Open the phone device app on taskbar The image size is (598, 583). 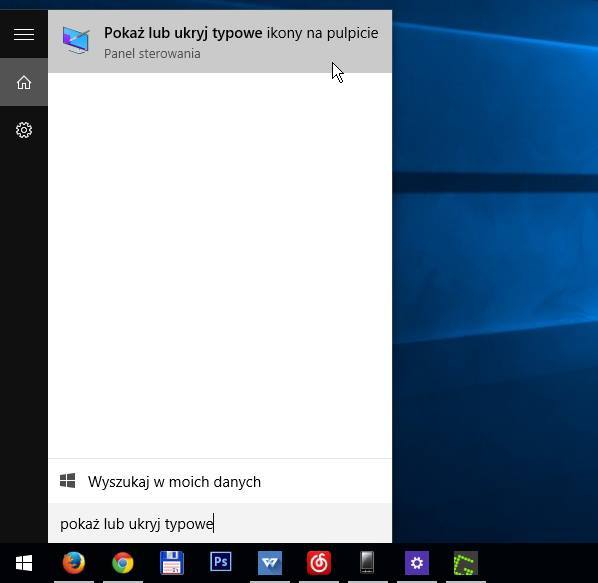pyautogui.click(x=367, y=562)
